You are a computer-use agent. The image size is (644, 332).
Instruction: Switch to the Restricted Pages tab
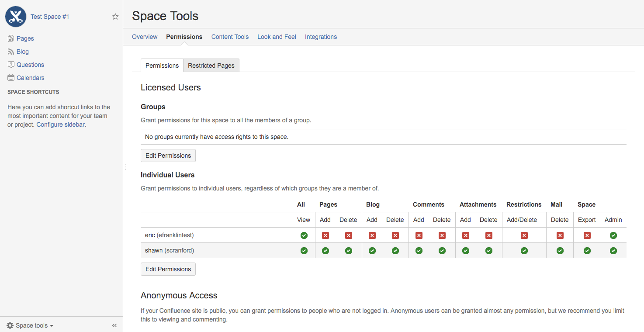[211, 66]
